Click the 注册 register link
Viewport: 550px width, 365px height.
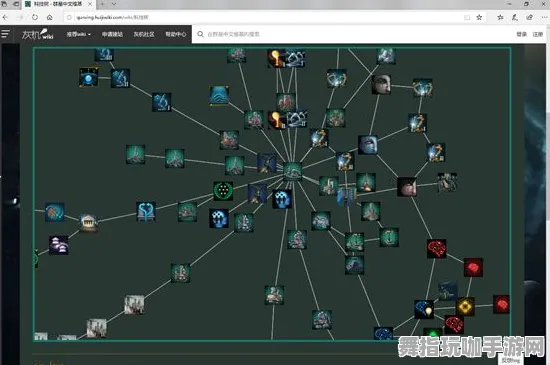(x=538, y=34)
